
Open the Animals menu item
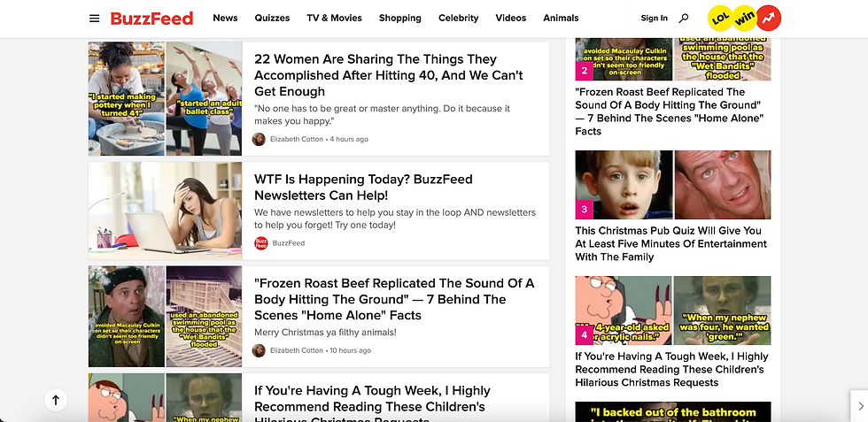click(x=561, y=19)
